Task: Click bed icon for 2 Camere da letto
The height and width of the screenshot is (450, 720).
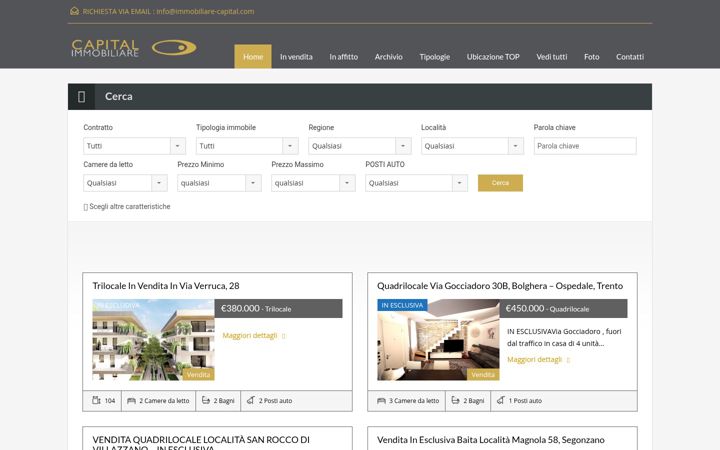Action: click(x=131, y=400)
